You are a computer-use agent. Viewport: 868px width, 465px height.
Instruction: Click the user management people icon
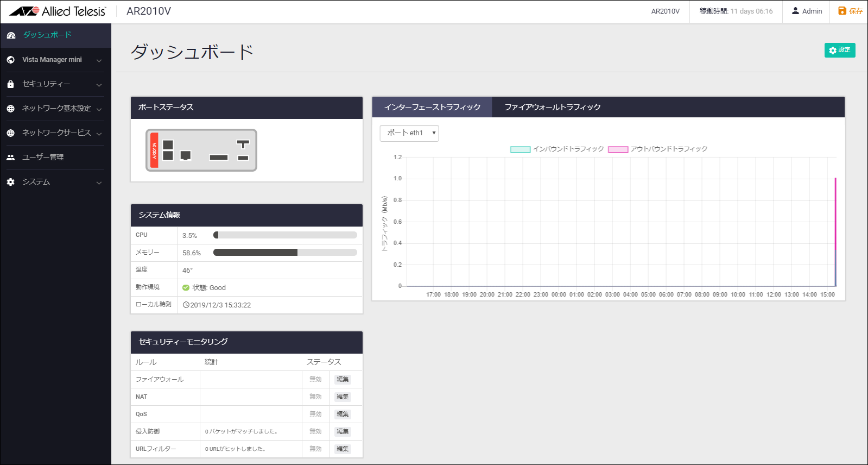11,158
